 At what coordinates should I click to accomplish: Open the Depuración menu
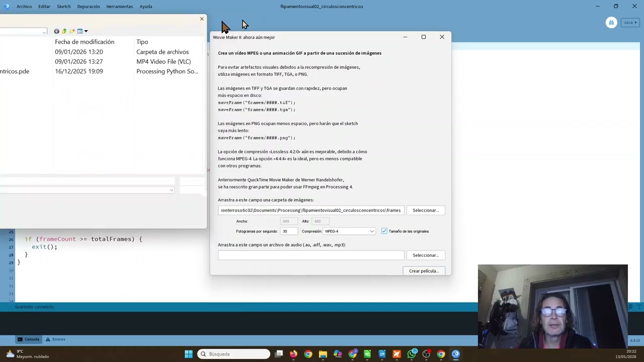click(x=89, y=7)
